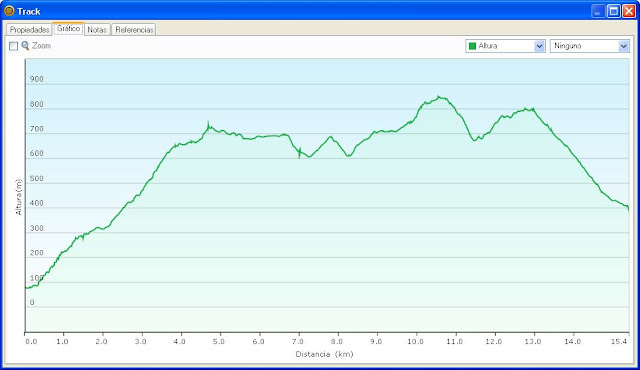Maximize the Track window
The image size is (640, 370).
click(x=613, y=11)
